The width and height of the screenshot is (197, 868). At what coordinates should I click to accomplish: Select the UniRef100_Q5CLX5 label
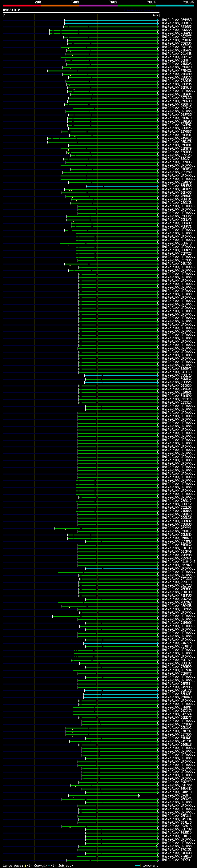click(177, 375)
